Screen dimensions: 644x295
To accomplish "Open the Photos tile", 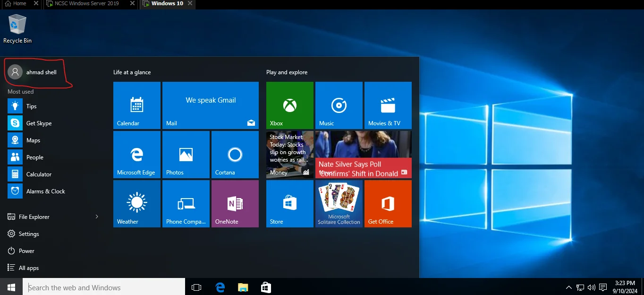I will pyautogui.click(x=186, y=155).
